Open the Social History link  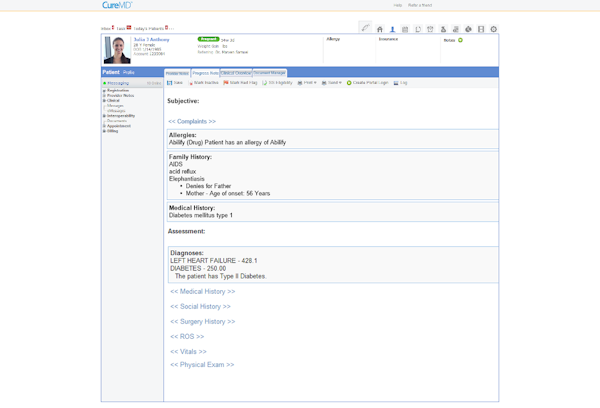[x=200, y=306]
